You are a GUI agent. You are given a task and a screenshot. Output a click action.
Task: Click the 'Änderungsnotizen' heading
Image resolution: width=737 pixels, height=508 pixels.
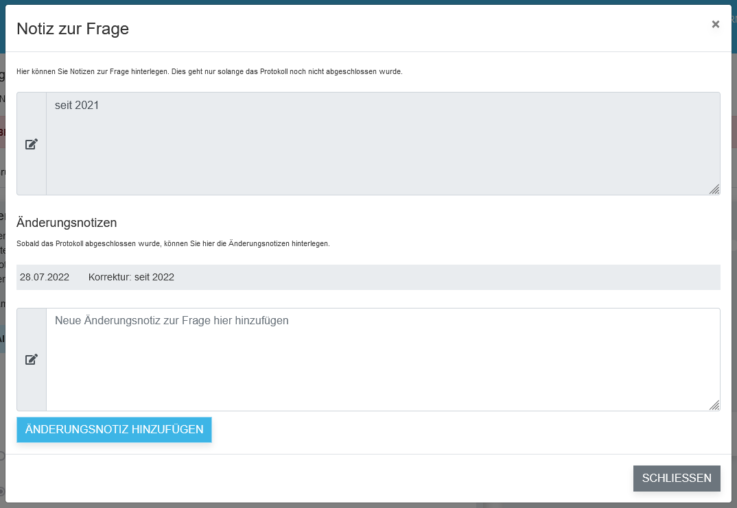67,223
